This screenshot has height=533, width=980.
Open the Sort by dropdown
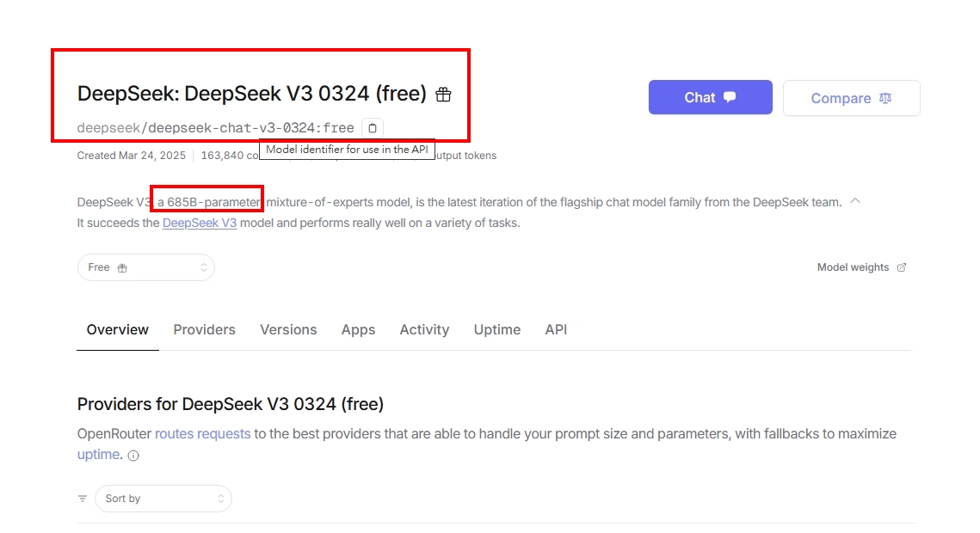(x=163, y=498)
